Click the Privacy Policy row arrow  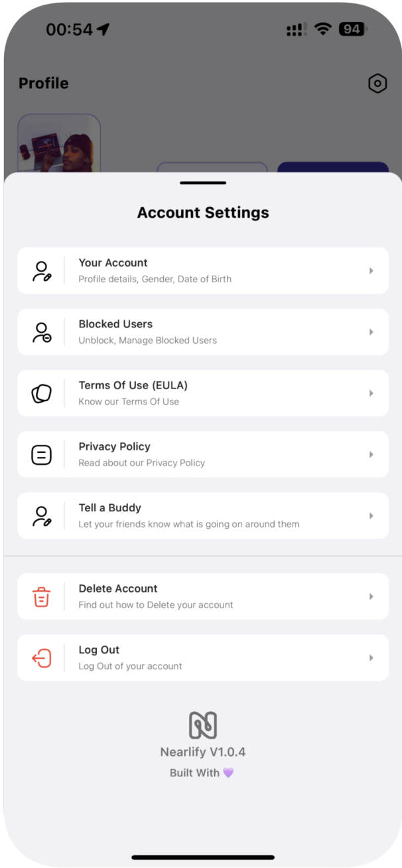pyautogui.click(x=371, y=454)
